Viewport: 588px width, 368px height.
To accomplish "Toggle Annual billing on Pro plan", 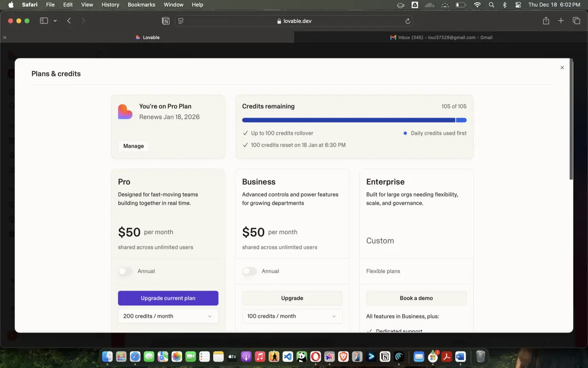I will coord(125,271).
